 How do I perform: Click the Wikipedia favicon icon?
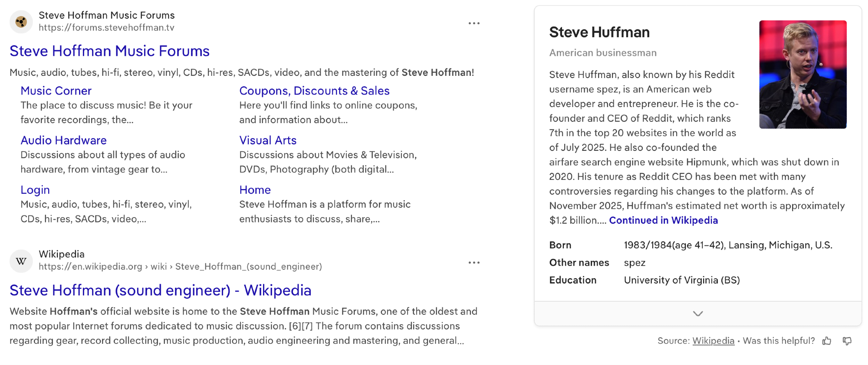(x=21, y=261)
